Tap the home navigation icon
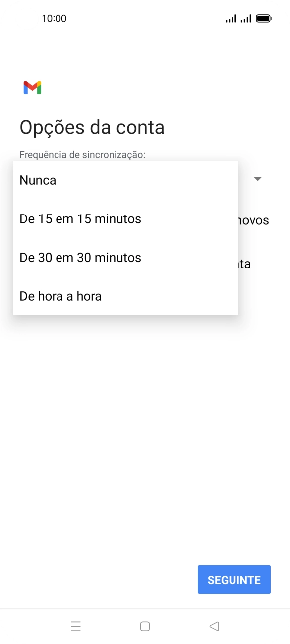290x644 pixels. pos(145,626)
